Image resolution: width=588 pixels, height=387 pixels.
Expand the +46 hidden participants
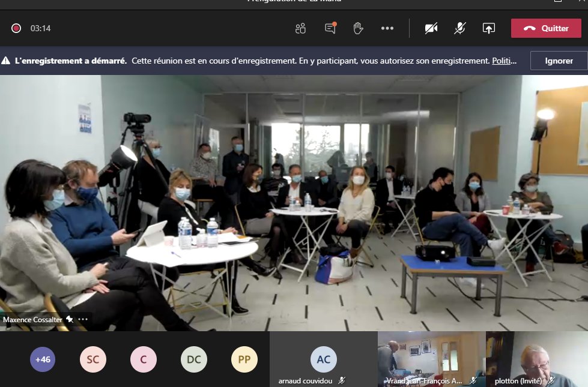(x=43, y=359)
